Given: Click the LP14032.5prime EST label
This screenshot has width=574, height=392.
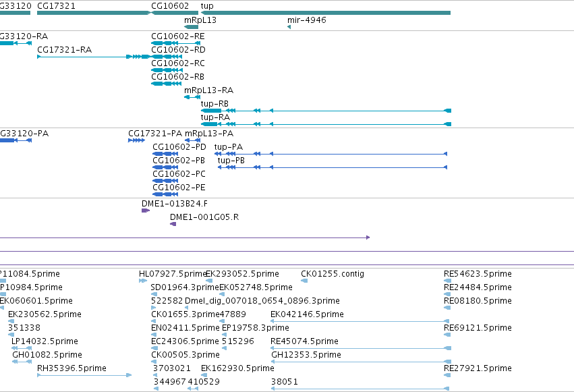Looking at the screenshot, I should 45,341.
